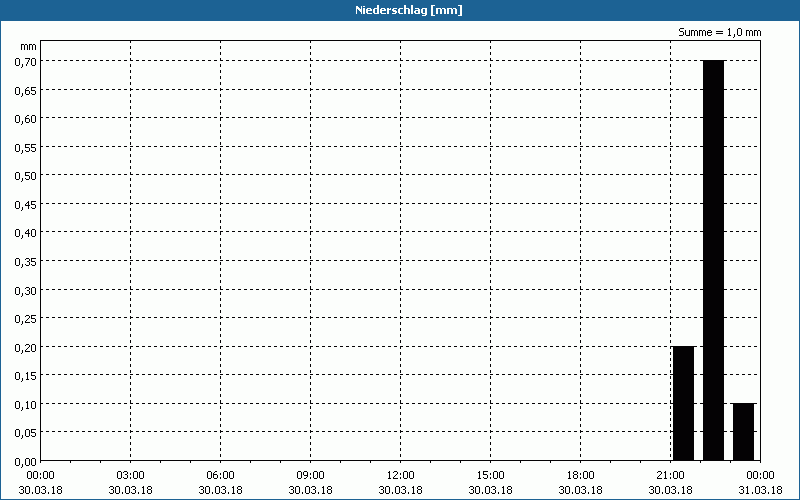Click the 0,30 y-axis label
800x500 pixels.
(x=25, y=290)
